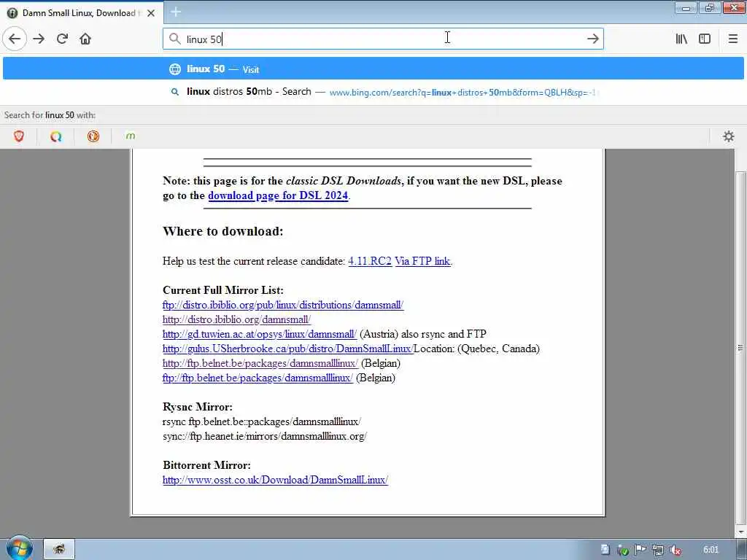Open the gulus.USherbrooke.ca mirror link
747x560 pixels.
[287, 349]
